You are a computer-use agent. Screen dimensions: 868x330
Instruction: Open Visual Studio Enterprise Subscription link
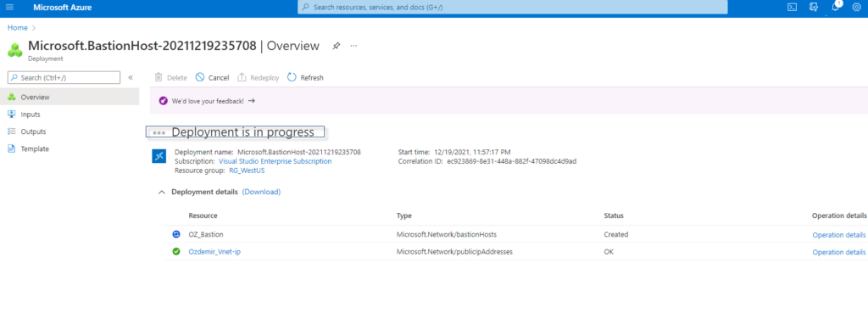point(275,161)
